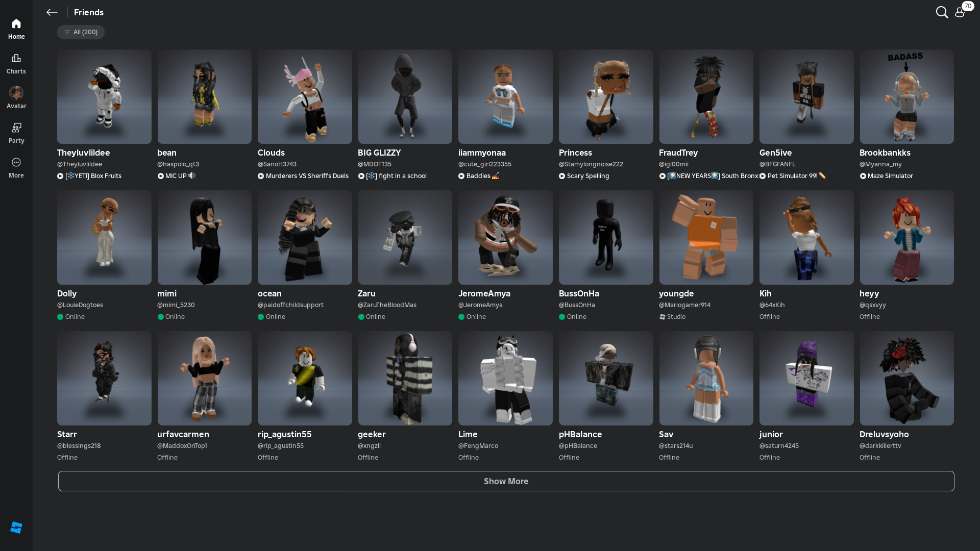
Task: Go to Home in sidebar
Action: (x=16, y=29)
